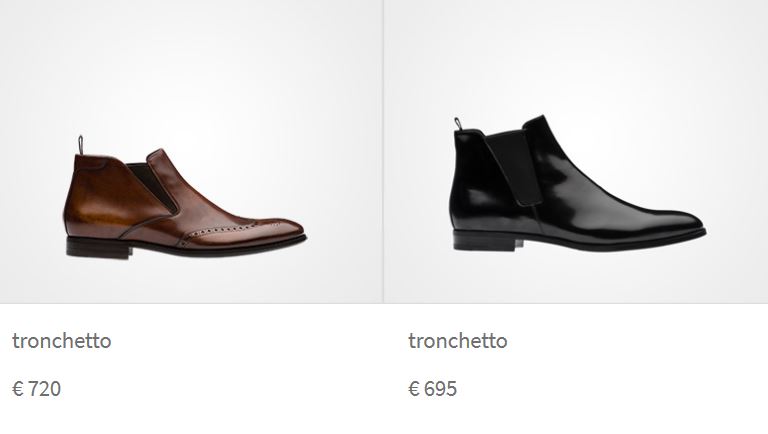The width and height of the screenshot is (768, 434).
Task: Click the black boot's heel pull loop
Action: point(458,123)
